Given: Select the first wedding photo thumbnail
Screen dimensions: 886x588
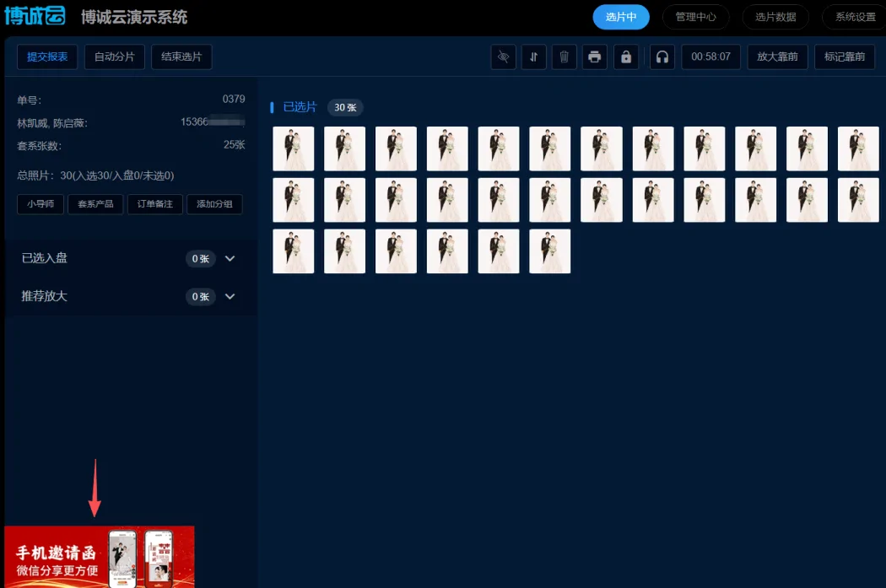Looking at the screenshot, I should point(293,148).
